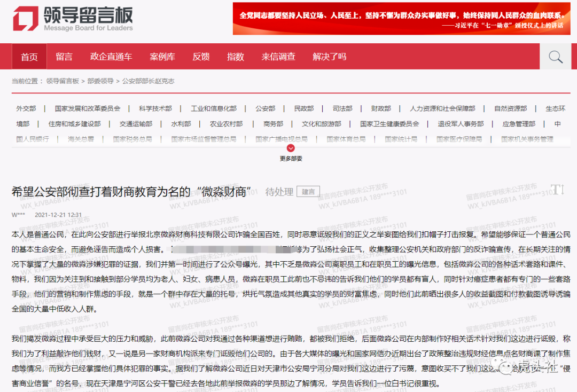
Task: Select 住房和城乡建设部 link
Action: point(74,124)
